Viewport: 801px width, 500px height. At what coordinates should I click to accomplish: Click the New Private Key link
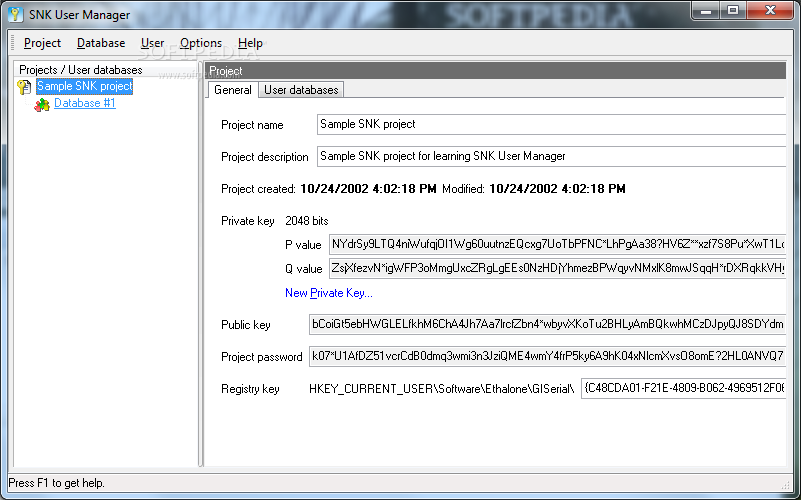click(x=328, y=293)
